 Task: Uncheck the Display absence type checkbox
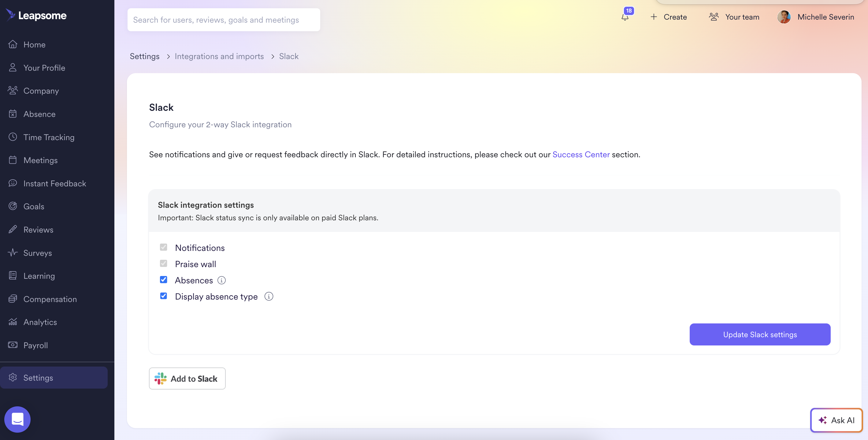(x=163, y=296)
